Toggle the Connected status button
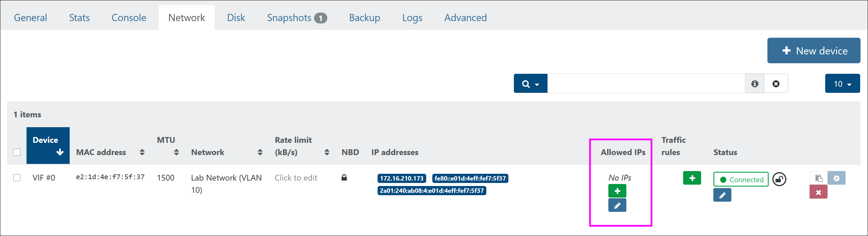The width and height of the screenshot is (868, 236). [741, 179]
